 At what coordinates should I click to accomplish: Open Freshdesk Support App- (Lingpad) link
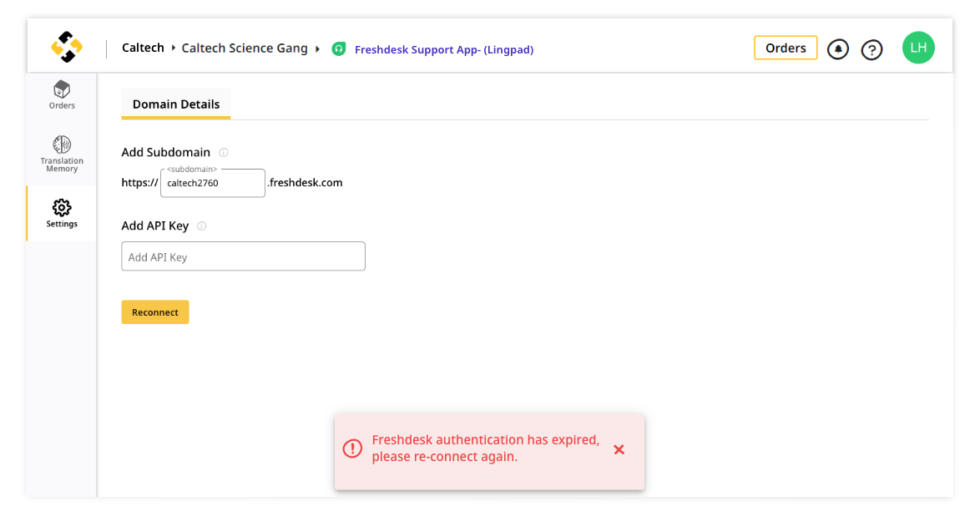[444, 49]
